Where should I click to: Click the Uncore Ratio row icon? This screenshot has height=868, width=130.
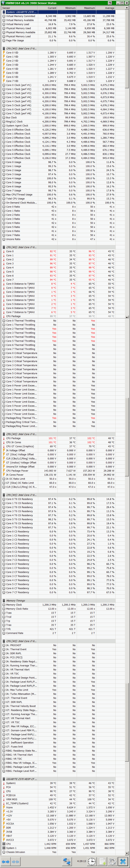(4, 239)
